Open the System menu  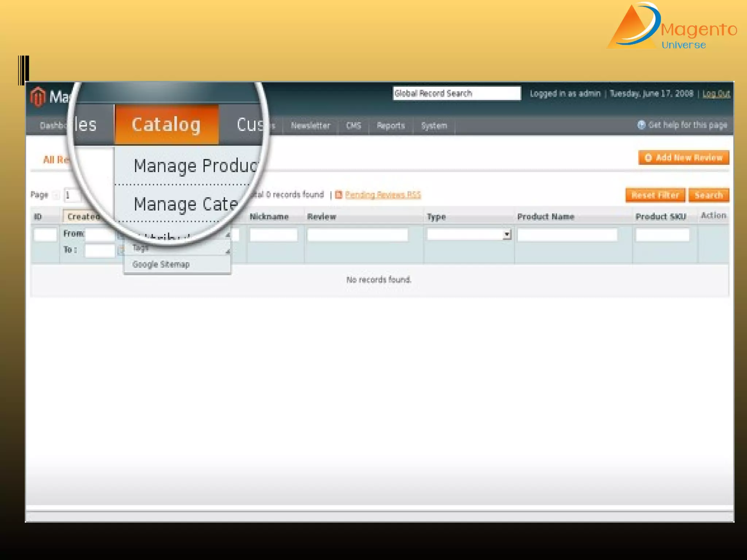pyautogui.click(x=434, y=126)
